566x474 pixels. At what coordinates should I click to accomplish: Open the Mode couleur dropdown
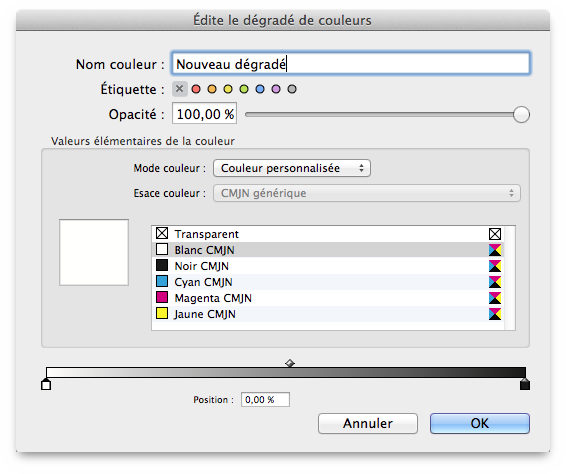292,168
